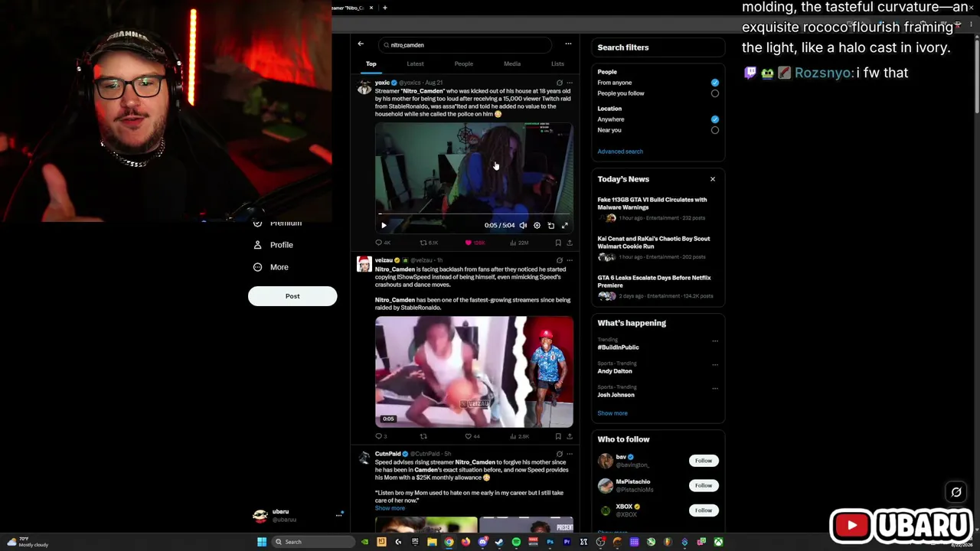
Task: Open the Advanced search link
Action: (x=620, y=152)
